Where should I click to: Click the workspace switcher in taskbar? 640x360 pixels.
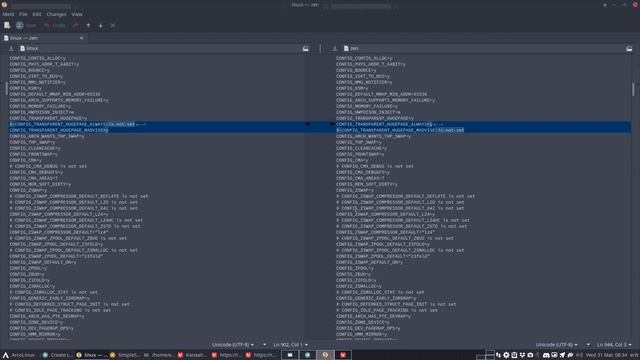[x=485, y=355]
